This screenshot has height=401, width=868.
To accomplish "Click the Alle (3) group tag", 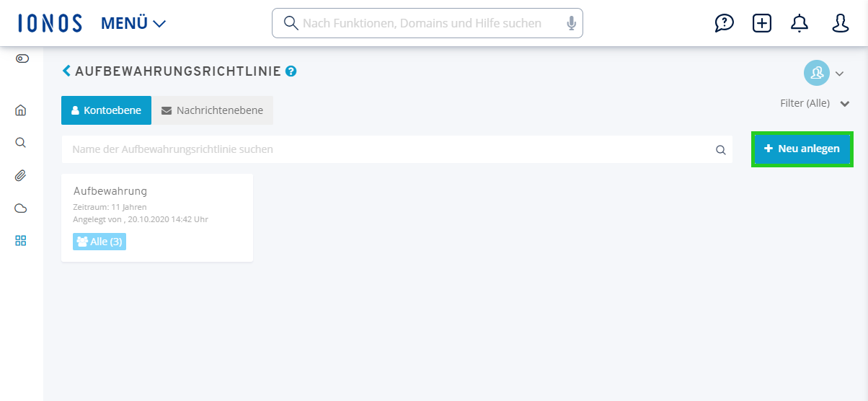I will pyautogui.click(x=99, y=242).
